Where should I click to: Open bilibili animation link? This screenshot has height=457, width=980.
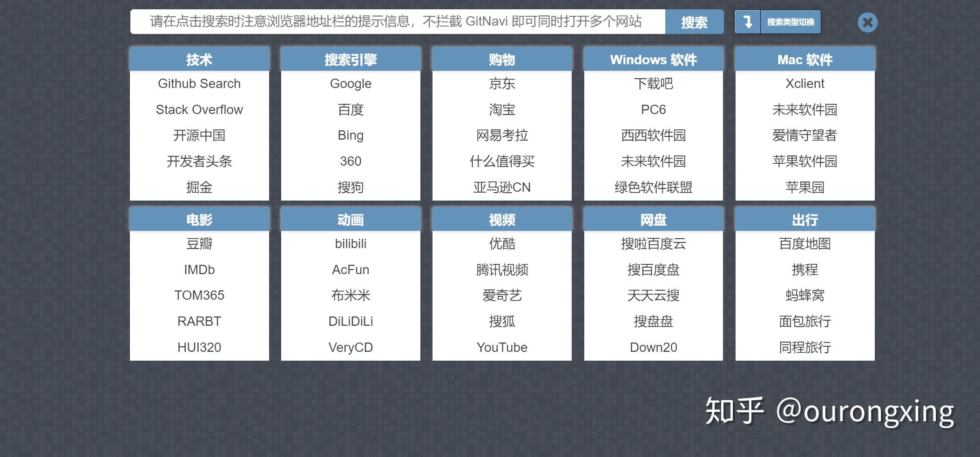coord(351,244)
